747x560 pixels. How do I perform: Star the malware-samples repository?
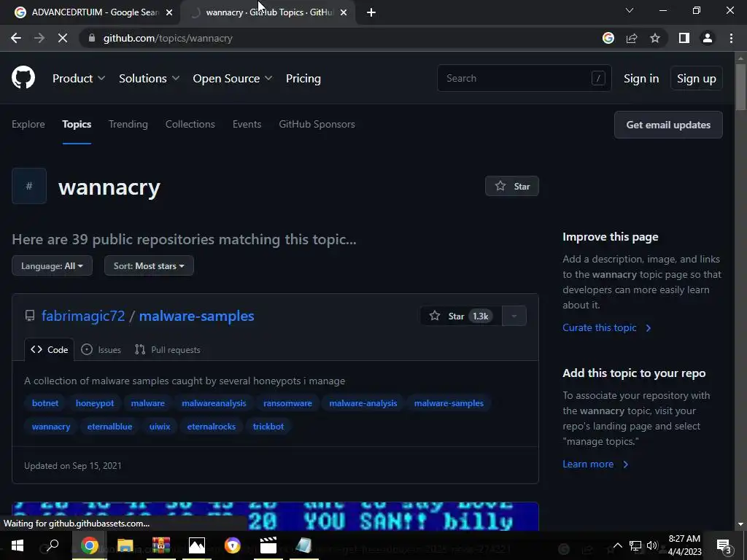pyautogui.click(x=461, y=316)
